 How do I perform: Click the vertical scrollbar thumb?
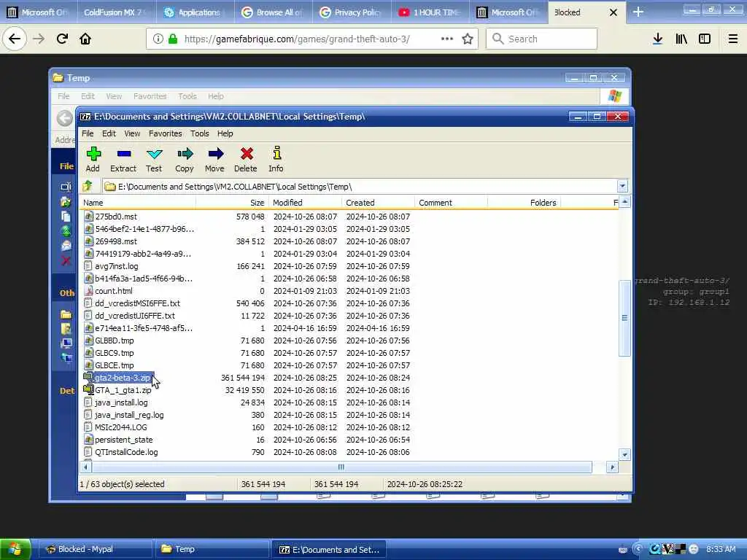click(x=624, y=318)
